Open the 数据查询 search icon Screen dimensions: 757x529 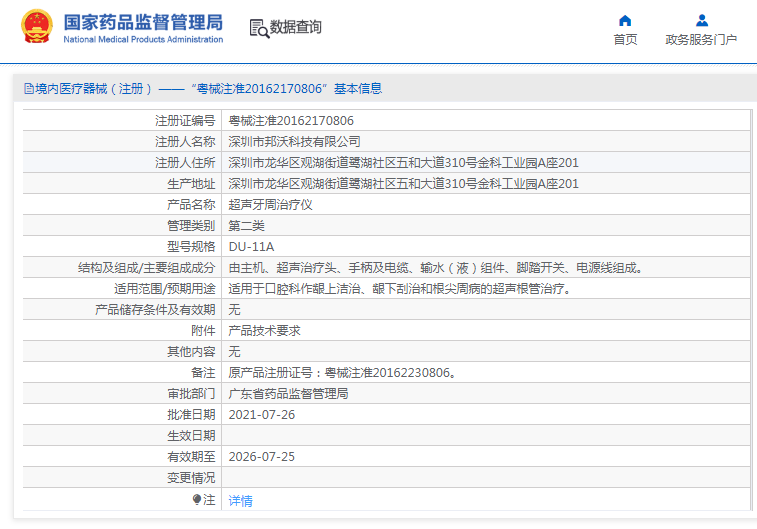pyautogui.click(x=259, y=28)
